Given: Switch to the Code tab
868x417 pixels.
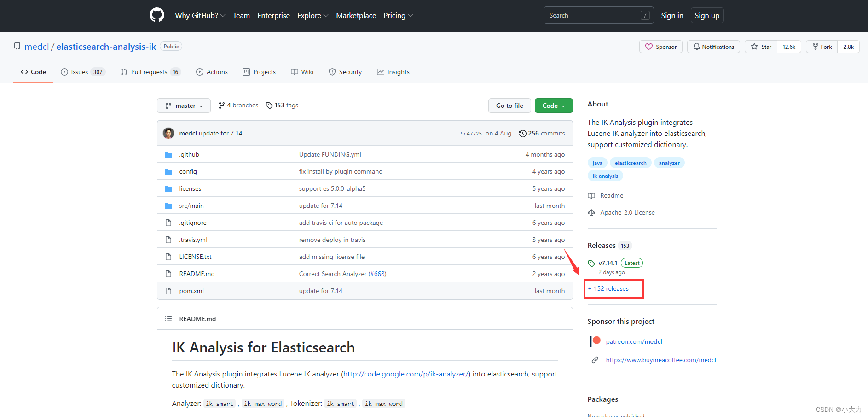Looking at the screenshot, I should tap(33, 72).
